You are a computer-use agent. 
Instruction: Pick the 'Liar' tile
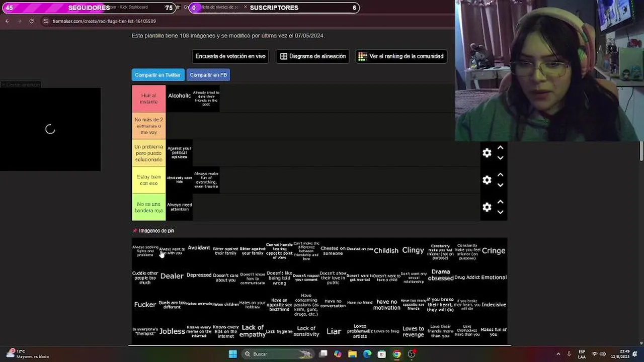333,331
